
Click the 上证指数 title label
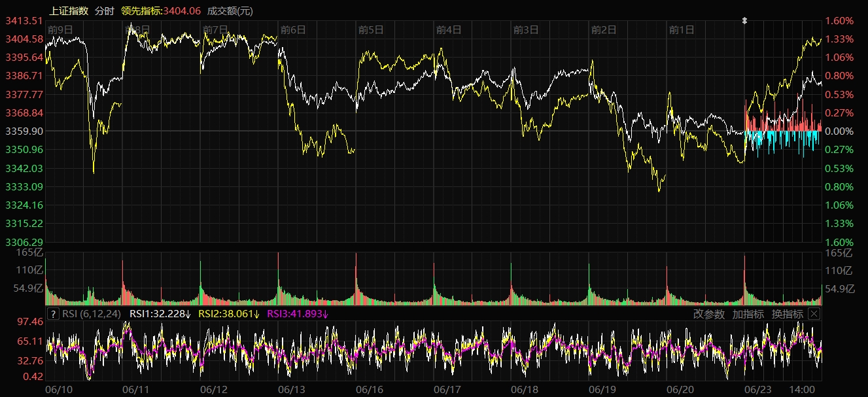tap(69, 10)
